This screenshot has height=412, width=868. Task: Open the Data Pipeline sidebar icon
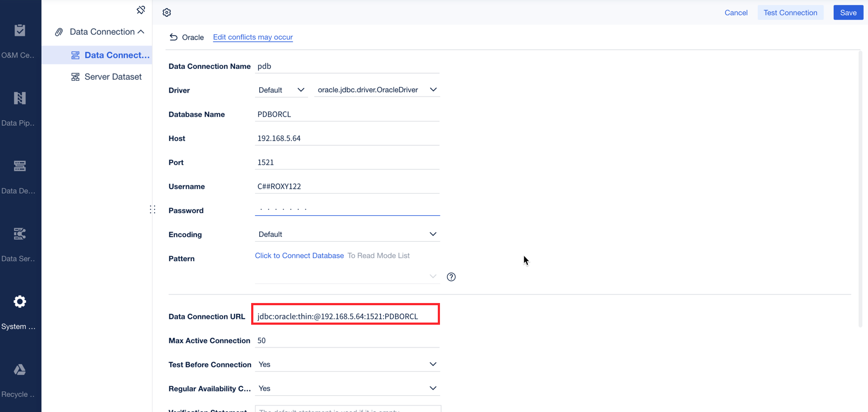pyautogui.click(x=20, y=98)
